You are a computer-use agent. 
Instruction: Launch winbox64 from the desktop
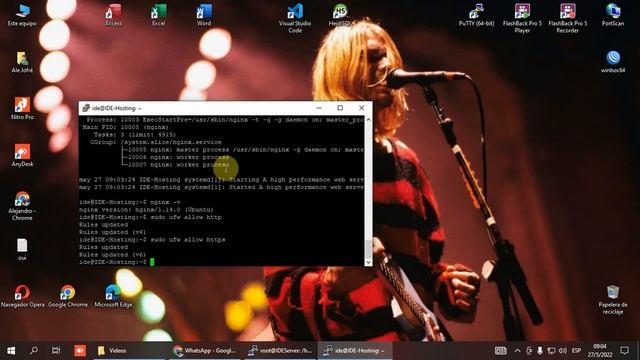613,61
